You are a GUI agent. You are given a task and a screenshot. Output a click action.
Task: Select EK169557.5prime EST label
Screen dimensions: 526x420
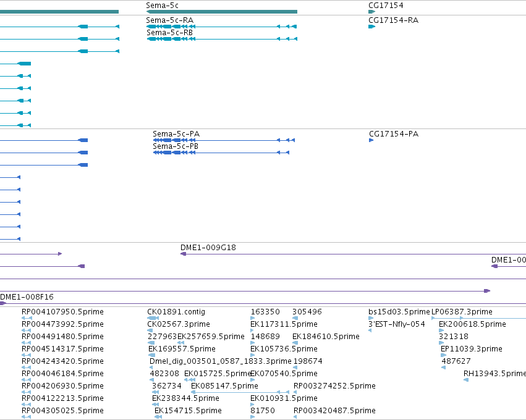182,349
